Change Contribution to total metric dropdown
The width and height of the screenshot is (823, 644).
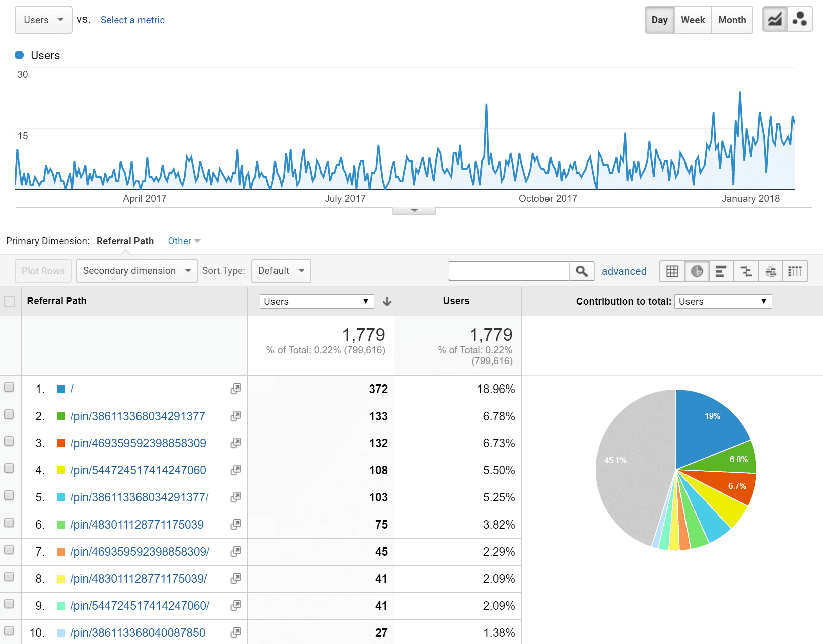click(723, 301)
